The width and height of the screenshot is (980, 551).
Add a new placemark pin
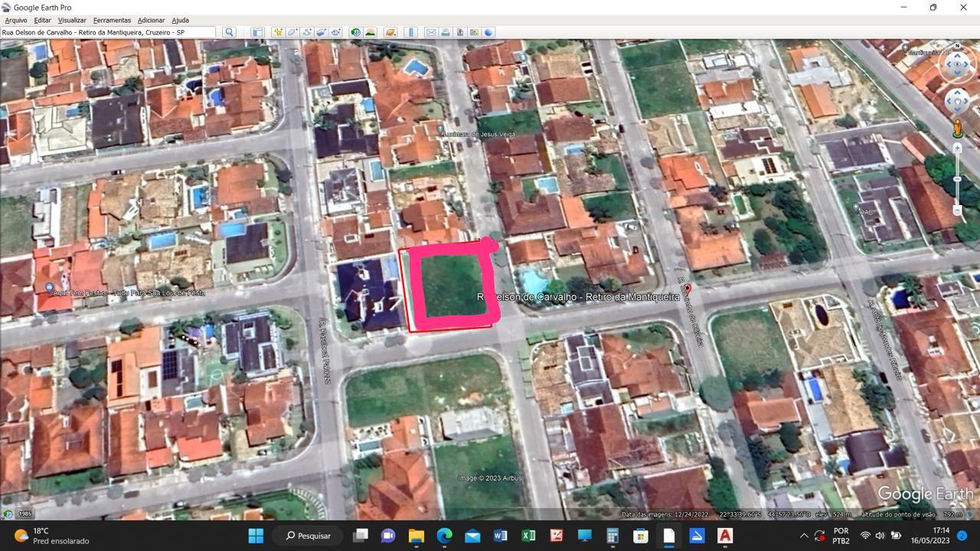click(278, 32)
